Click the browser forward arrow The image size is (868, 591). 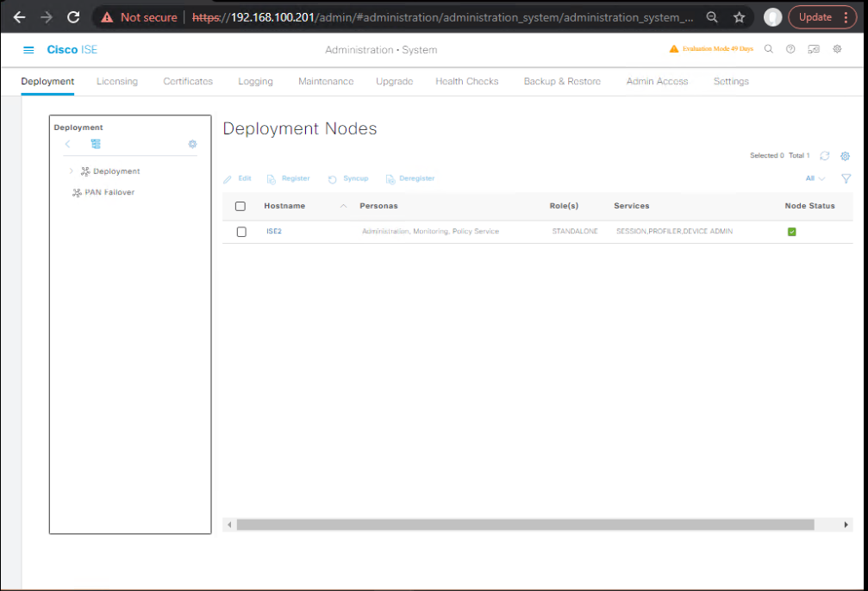(47, 17)
